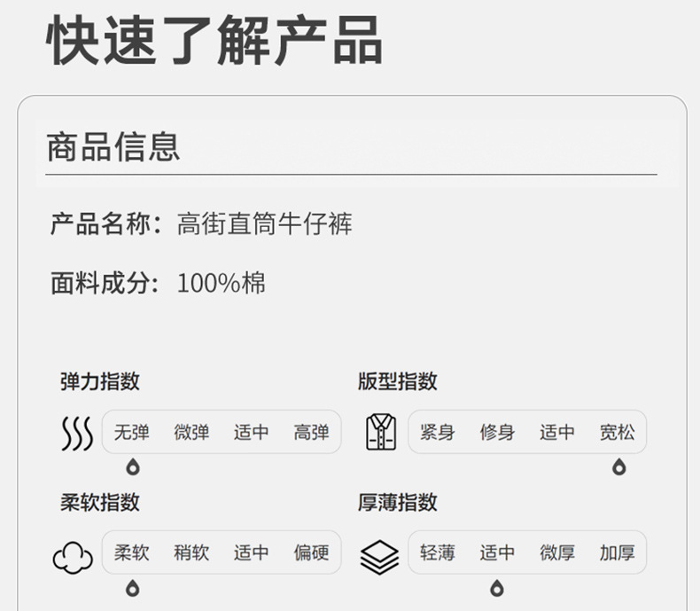This screenshot has width=700, height=611.
Task: Select 适中 in the 厚薄指数 scale
Action: click(x=497, y=553)
